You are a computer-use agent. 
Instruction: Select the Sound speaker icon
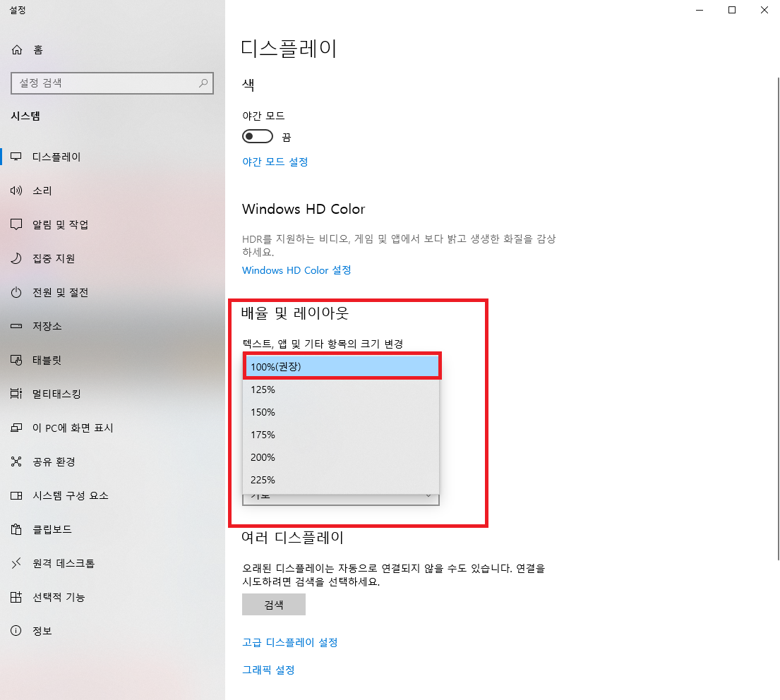click(x=17, y=191)
